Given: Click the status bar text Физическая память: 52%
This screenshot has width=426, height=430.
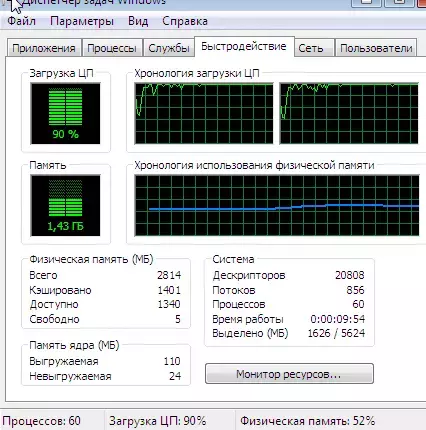Looking at the screenshot, I should click(x=307, y=421).
